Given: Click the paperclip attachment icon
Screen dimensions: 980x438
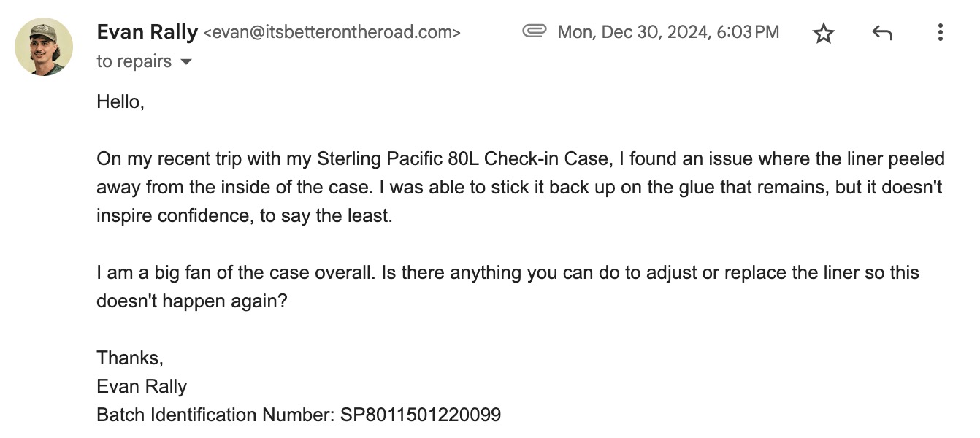Looking at the screenshot, I should tap(535, 31).
